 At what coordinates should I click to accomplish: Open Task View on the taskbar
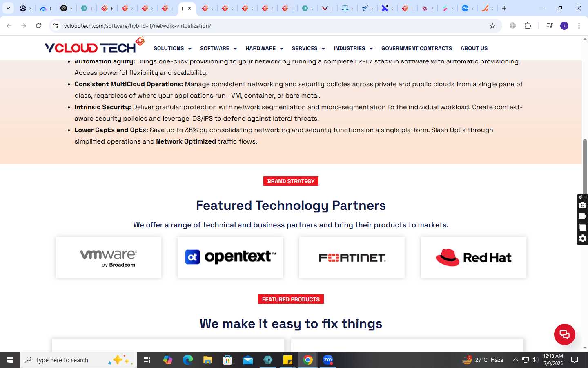[147, 360]
